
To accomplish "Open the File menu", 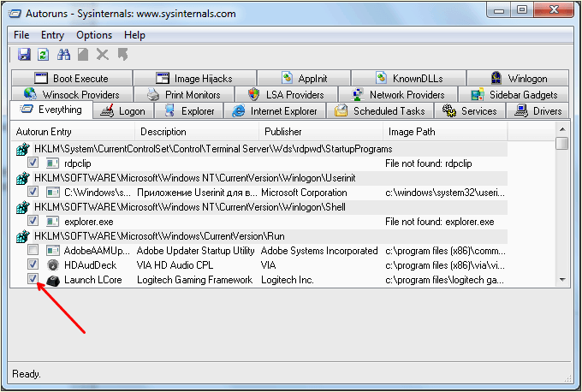I will click(21, 35).
